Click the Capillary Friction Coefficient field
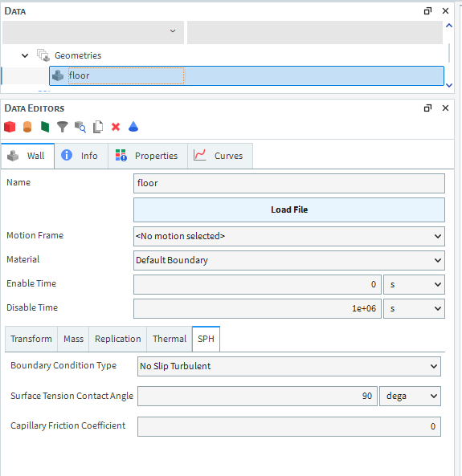Image resolution: width=462 pixels, height=476 pixels. (289, 426)
